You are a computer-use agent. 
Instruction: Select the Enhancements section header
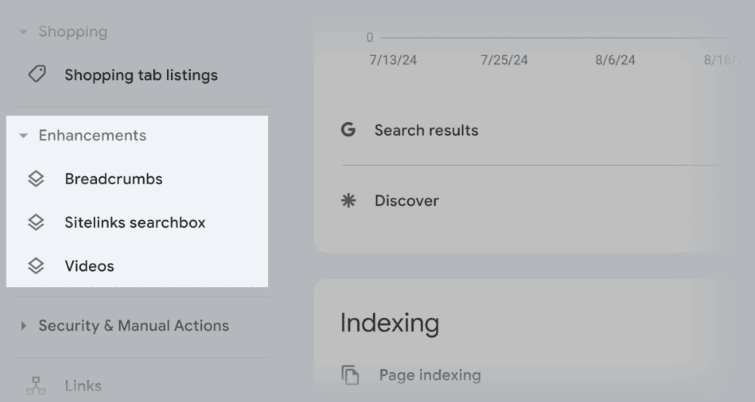pos(92,135)
